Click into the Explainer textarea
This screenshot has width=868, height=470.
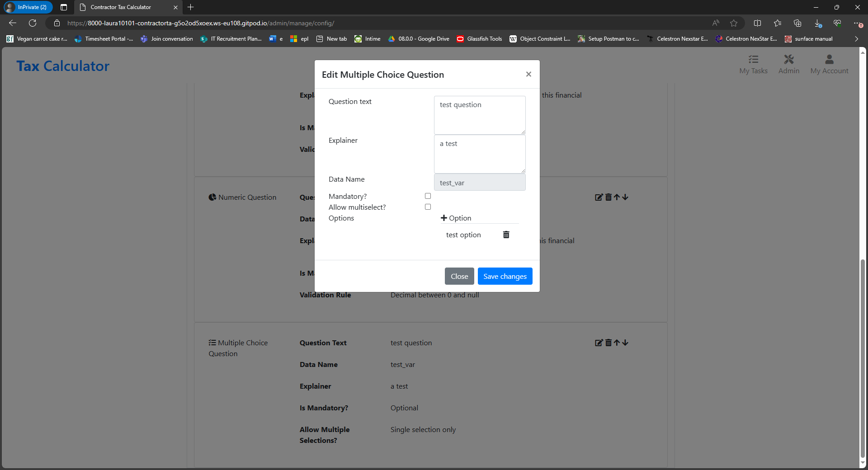click(480, 154)
